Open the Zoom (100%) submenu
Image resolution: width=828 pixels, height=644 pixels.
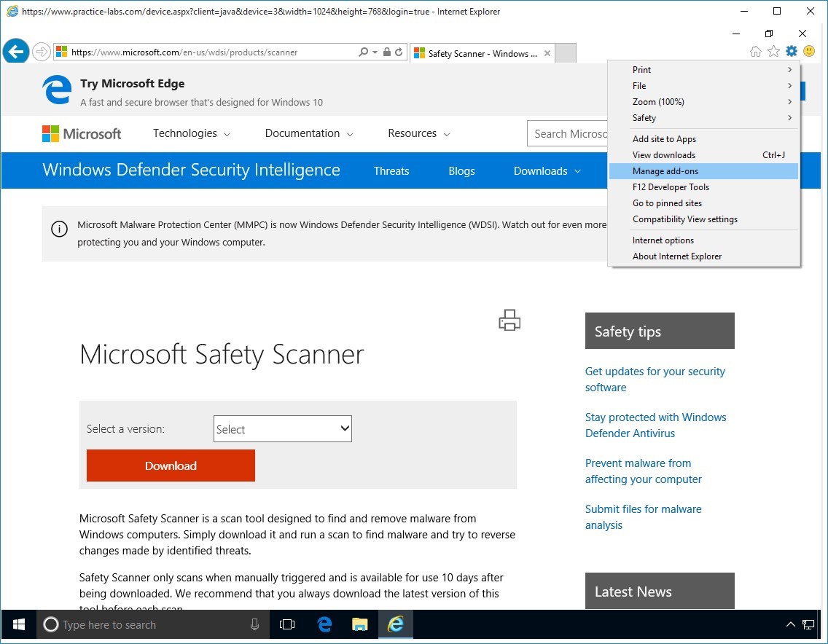(704, 102)
